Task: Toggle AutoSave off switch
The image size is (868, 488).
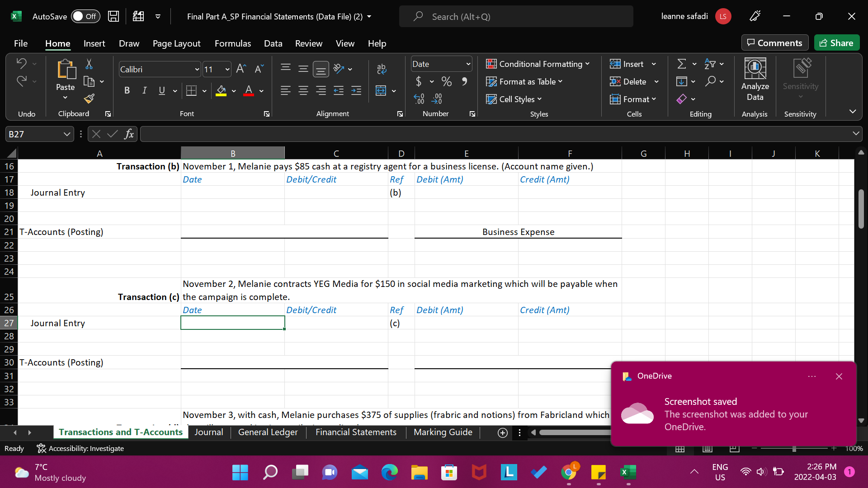Action: [85, 16]
